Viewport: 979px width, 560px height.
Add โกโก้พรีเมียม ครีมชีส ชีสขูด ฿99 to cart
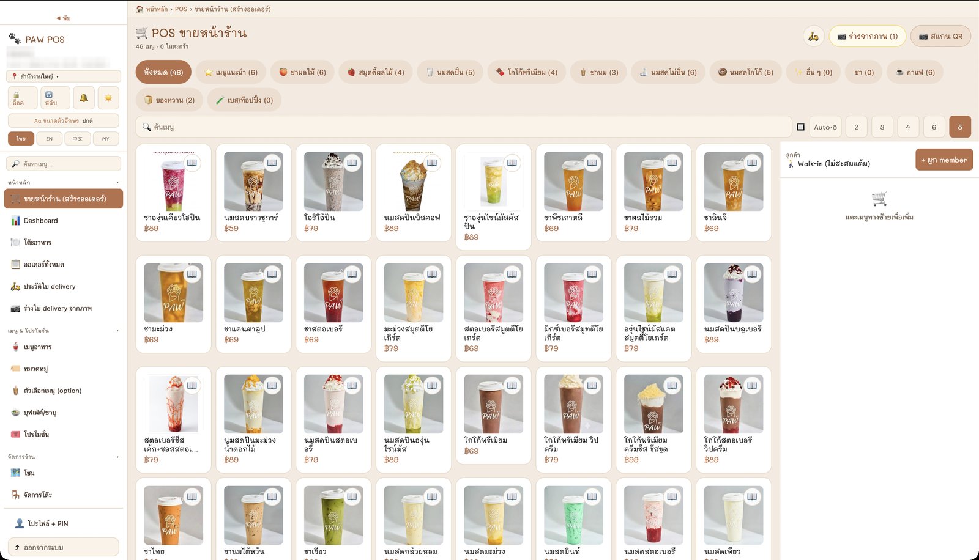(x=653, y=419)
